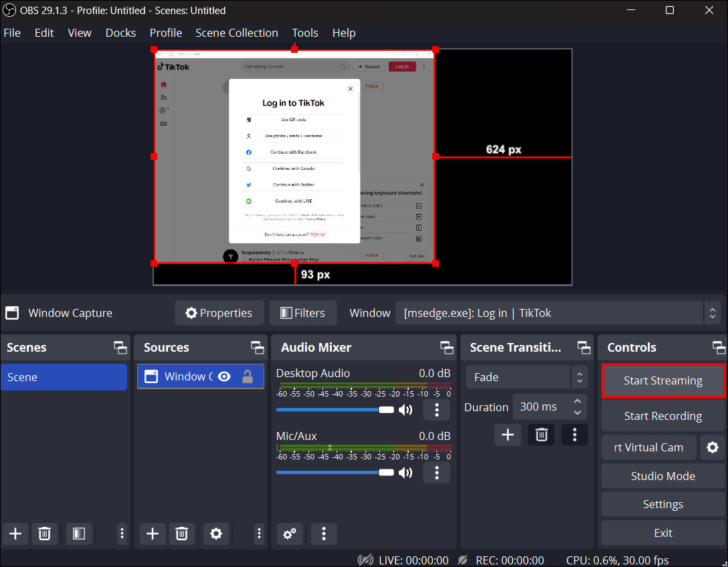Pop out the Controls dock

(719, 347)
